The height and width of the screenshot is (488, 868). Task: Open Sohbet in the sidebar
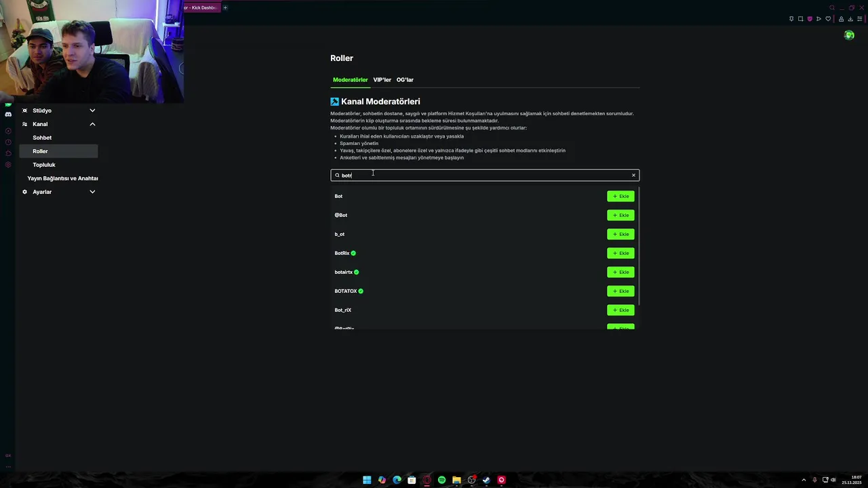[42, 138]
